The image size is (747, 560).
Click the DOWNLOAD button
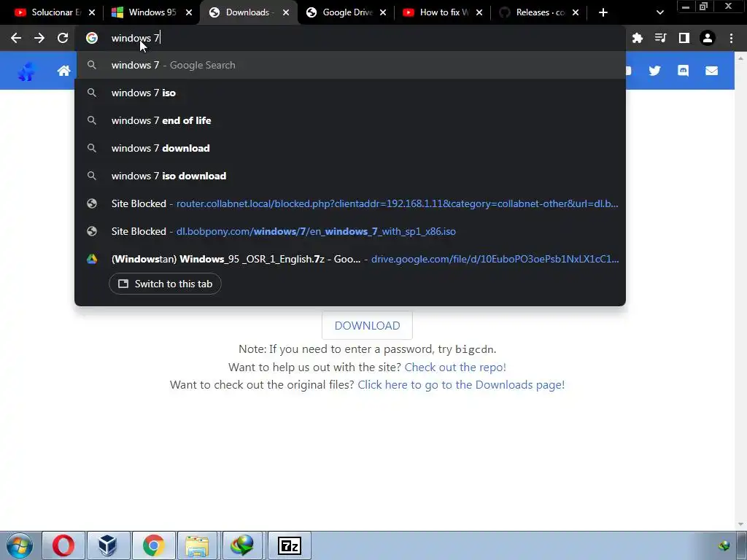click(368, 326)
